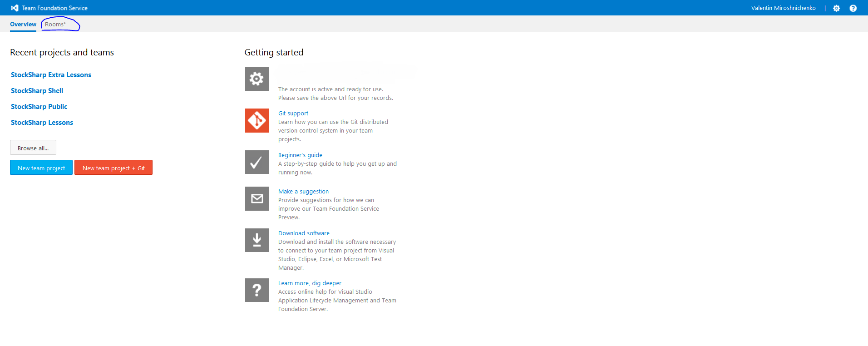The height and width of the screenshot is (346, 868).
Task: Click the Getting started heading
Action: pyautogui.click(x=274, y=53)
